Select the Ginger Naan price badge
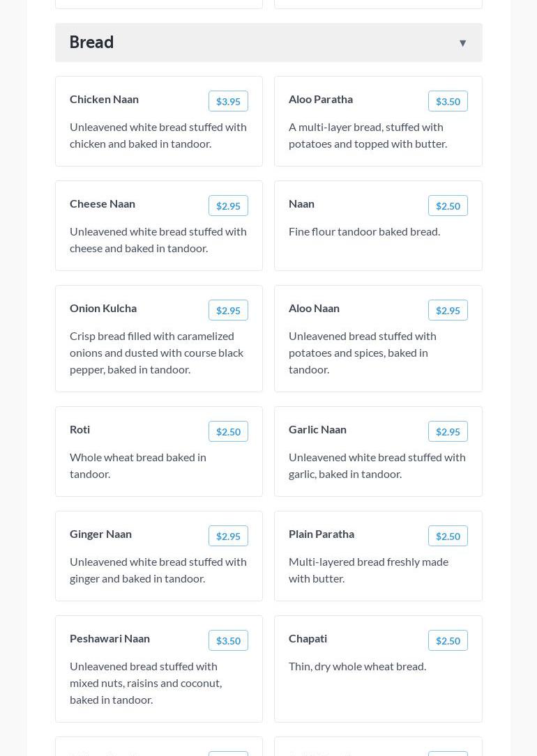The height and width of the screenshot is (756, 537). point(228,536)
